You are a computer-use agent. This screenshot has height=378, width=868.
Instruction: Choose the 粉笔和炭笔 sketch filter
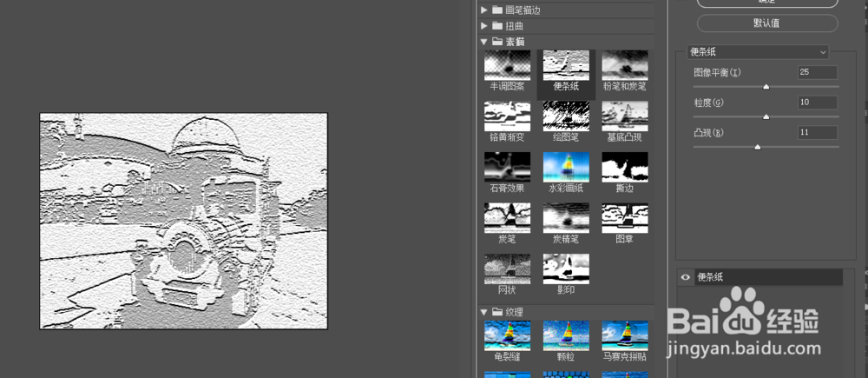pos(625,65)
